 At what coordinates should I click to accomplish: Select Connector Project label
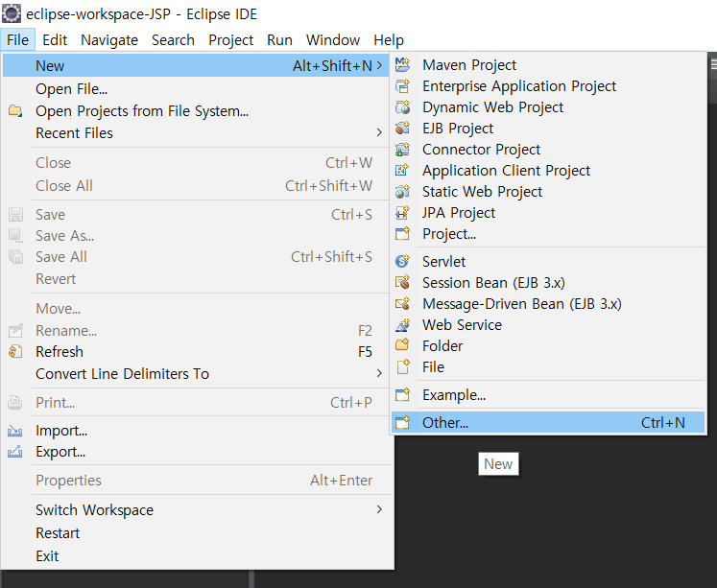point(481,150)
